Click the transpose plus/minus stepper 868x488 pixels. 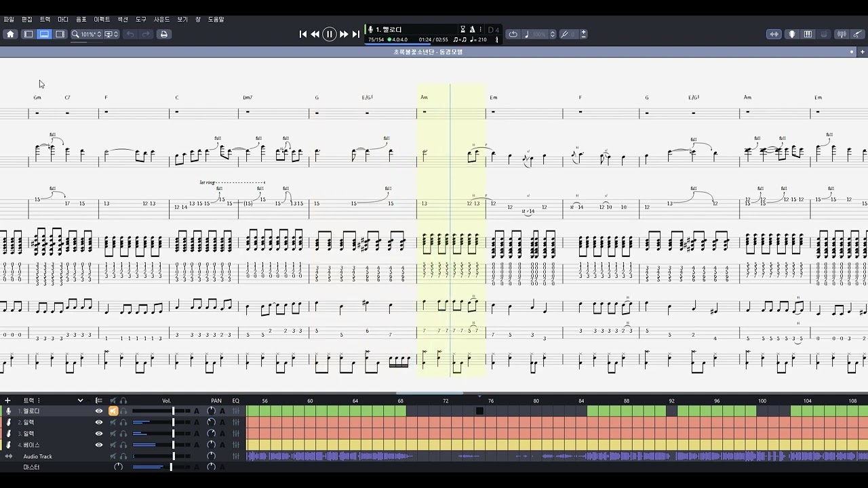coord(583,34)
